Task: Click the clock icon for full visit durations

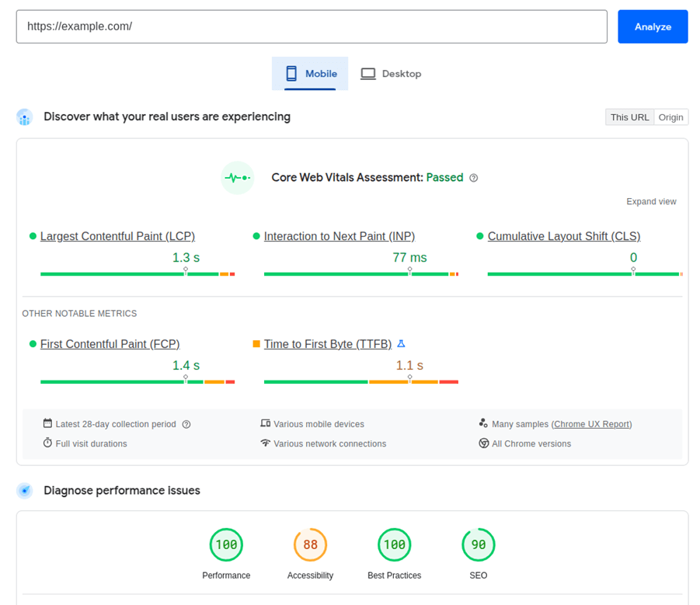Action: pos(47,443)
